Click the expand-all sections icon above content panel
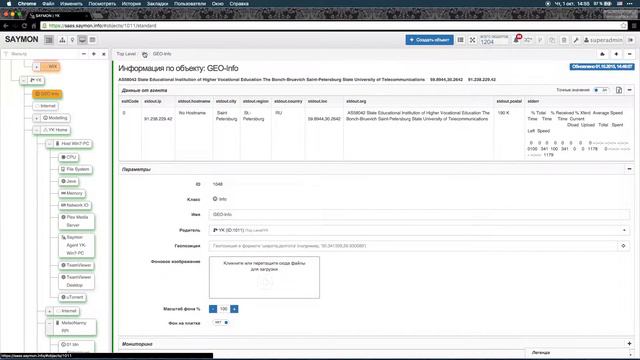 point(616,54)
